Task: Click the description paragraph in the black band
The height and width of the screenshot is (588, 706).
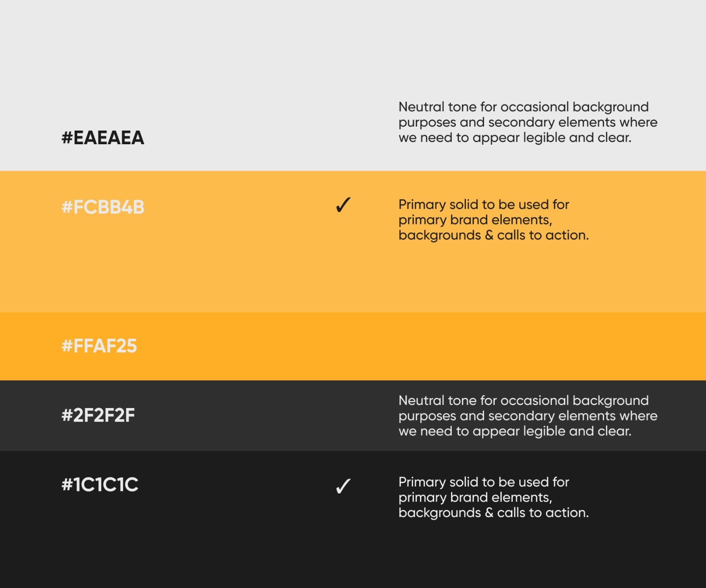Action: click(x=493, y=497)
